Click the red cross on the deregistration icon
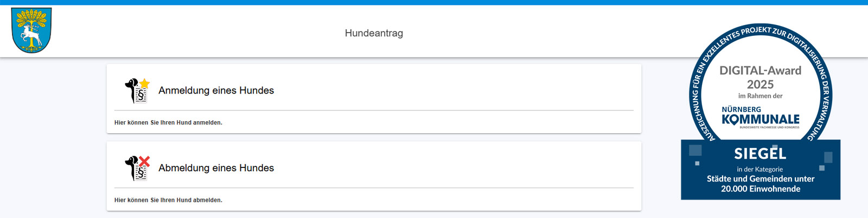The image size is (868, 218). 144,161
